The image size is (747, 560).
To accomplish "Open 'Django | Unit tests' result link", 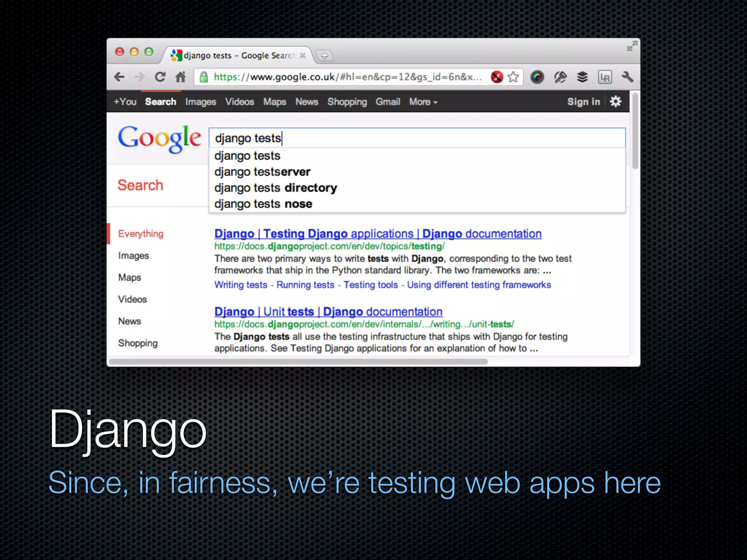I will (x=328, y=312).
